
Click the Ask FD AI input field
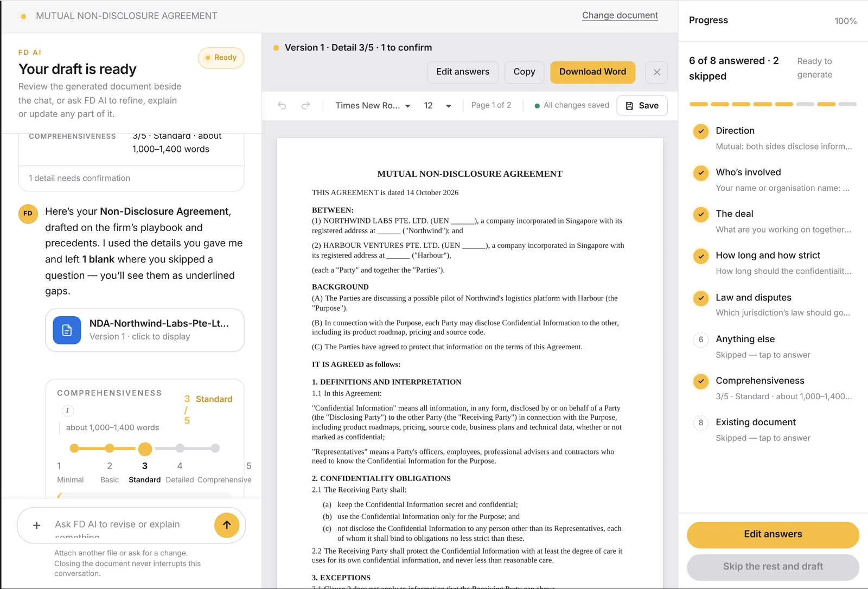(130, 525)
